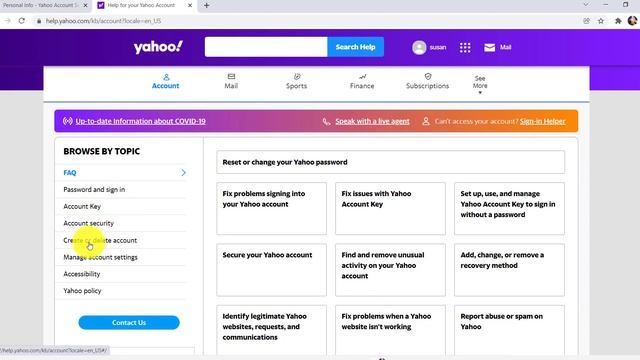
Task: Click the Contact Us button
Action: (x=129, y=322)
